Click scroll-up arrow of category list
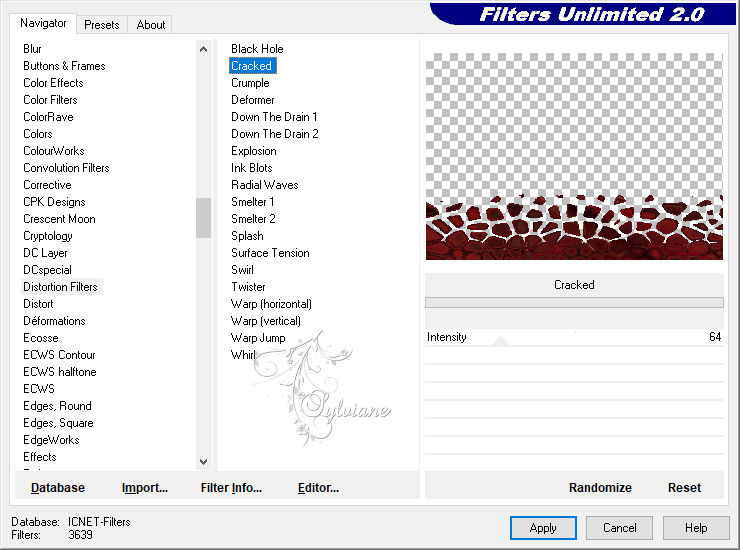The image size is (740, 550). [203, 49]
